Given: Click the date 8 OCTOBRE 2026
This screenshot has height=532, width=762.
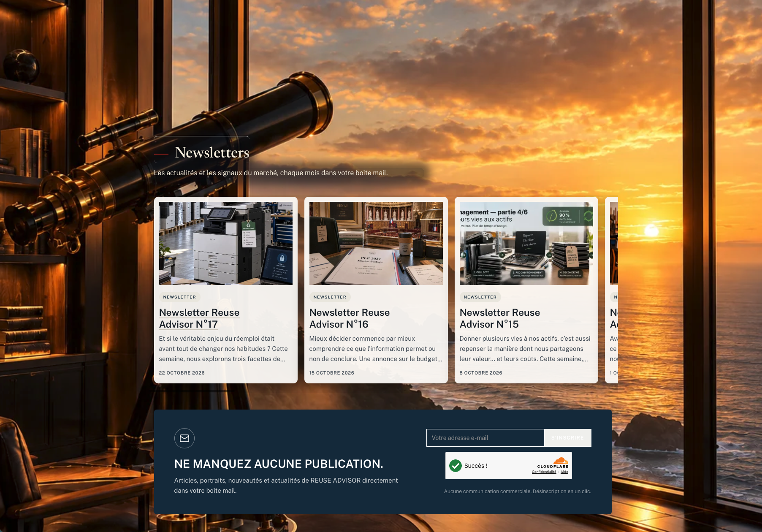Looking at the screenshot, I should pyautogui.click(x=481, y=373).
